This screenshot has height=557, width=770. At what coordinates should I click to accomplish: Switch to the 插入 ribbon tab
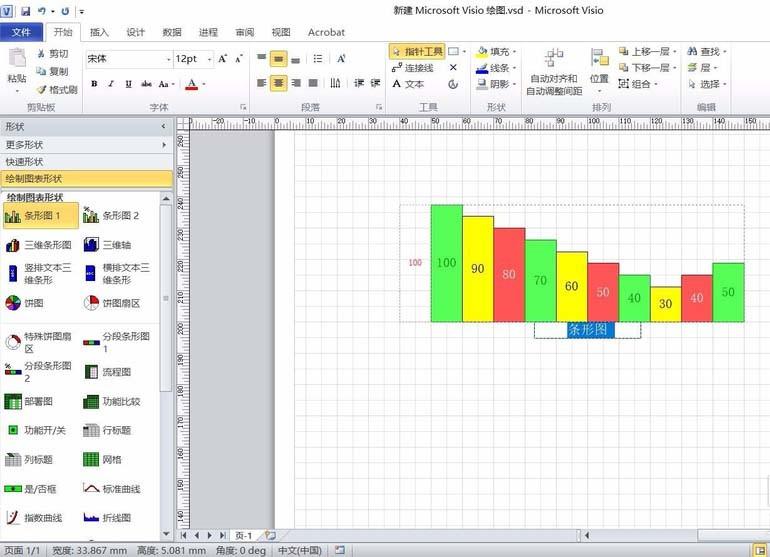(x=99, y=32)
